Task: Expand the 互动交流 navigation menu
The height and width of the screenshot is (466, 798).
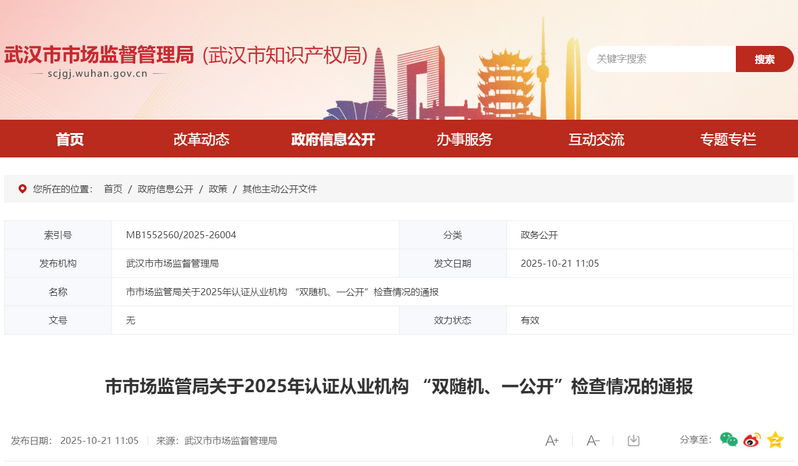Action: (x=596, y=140)
